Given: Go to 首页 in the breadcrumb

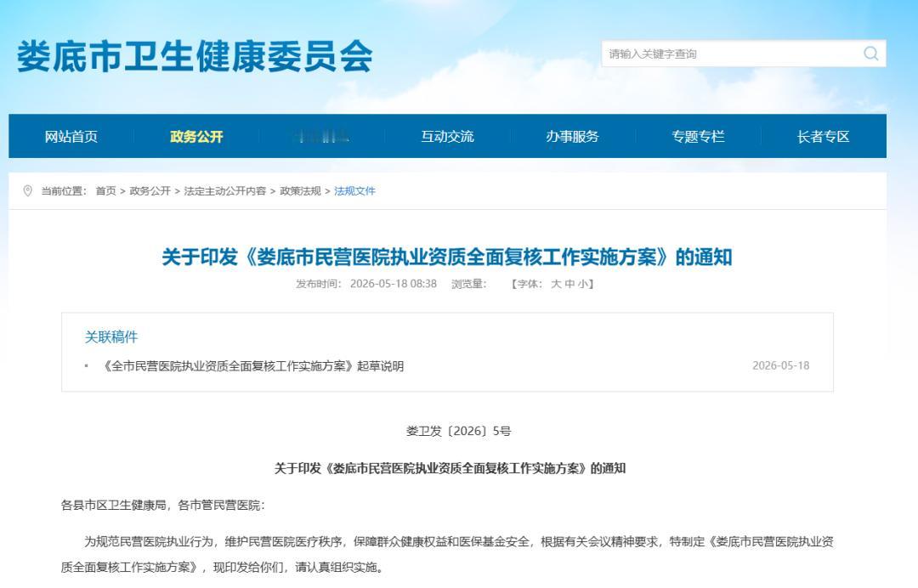Looking at the screenshot, I should coord(106,190).
